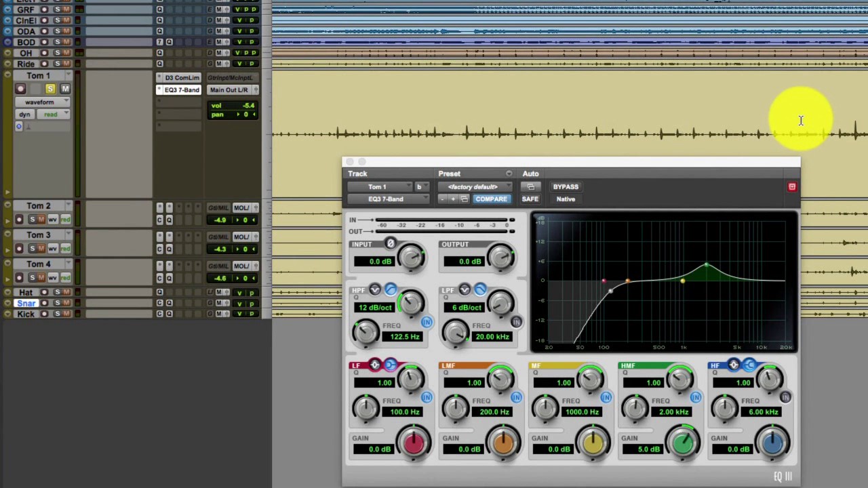Screen dimensions: 868x488
Task: Mute the Tom 1 track
Action: point(65,89)
